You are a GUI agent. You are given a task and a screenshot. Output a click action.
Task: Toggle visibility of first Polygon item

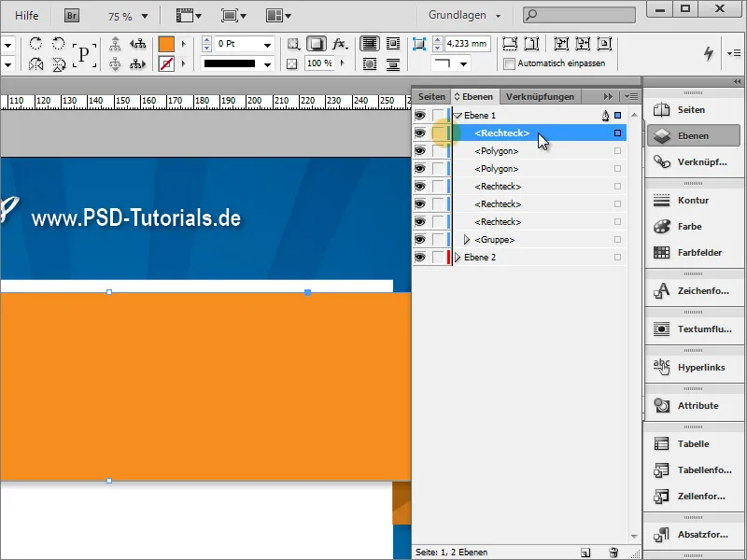pos(419,151)
